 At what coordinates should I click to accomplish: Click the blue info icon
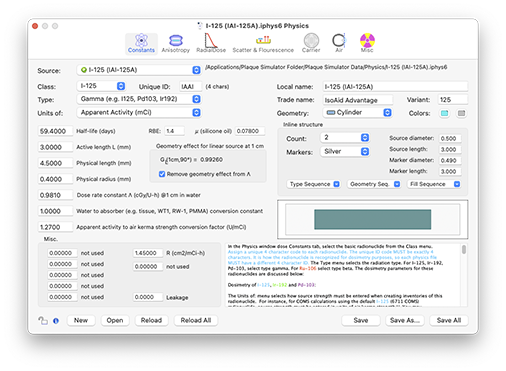point(56,321)
